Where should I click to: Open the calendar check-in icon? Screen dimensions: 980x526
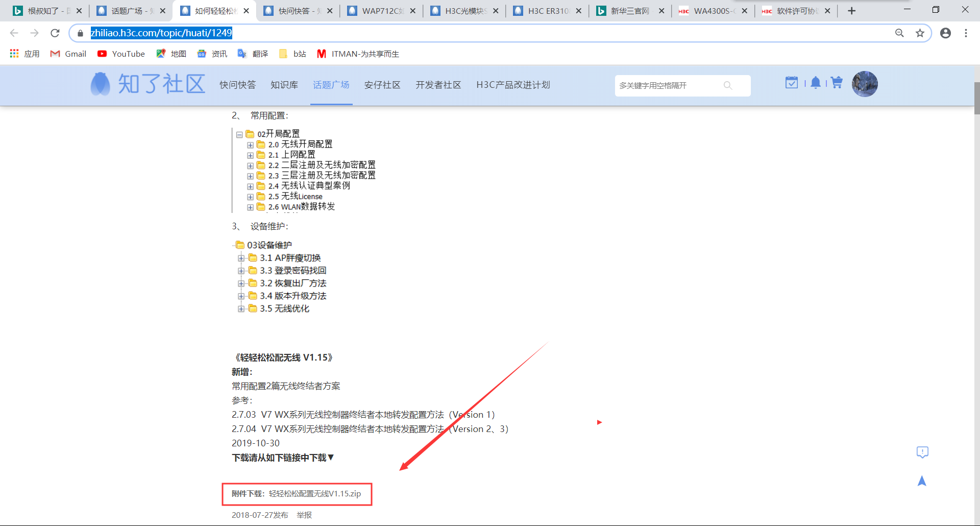[x=792, y=82]
